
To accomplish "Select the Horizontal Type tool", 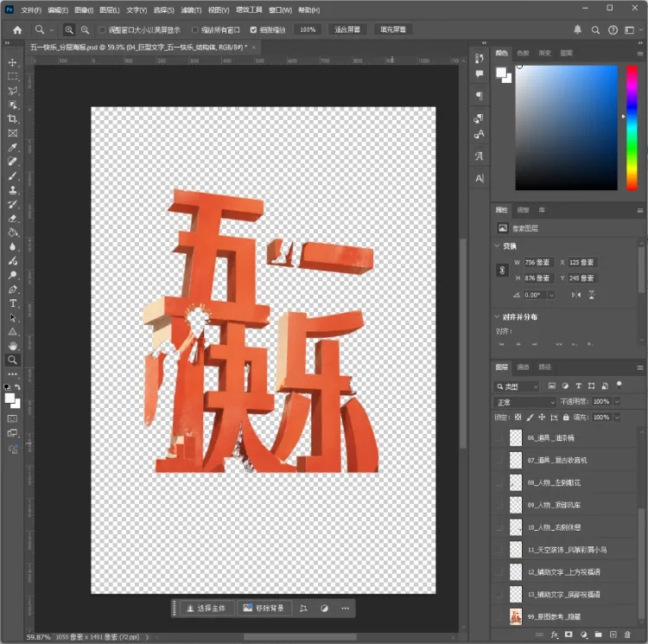I will click(12, 303).
